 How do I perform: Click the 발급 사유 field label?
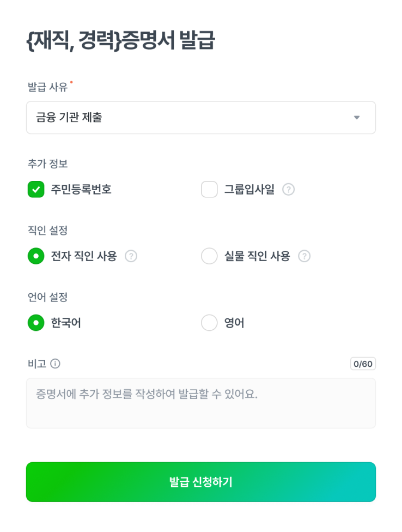pos(47,87)
